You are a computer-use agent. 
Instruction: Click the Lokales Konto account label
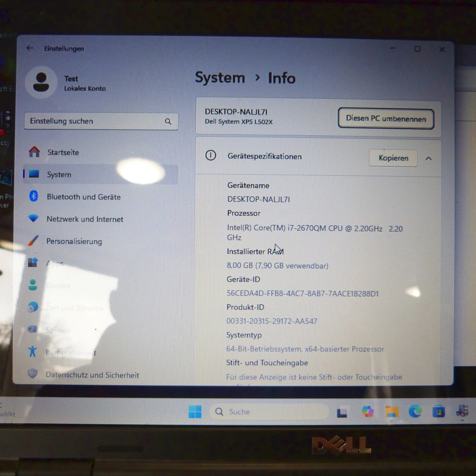click(85, 88)
